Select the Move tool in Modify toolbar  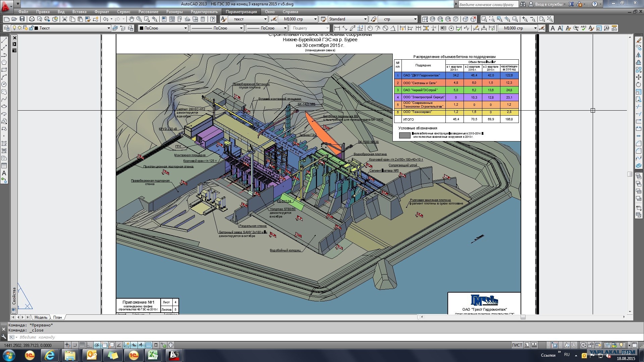[639, 77]
